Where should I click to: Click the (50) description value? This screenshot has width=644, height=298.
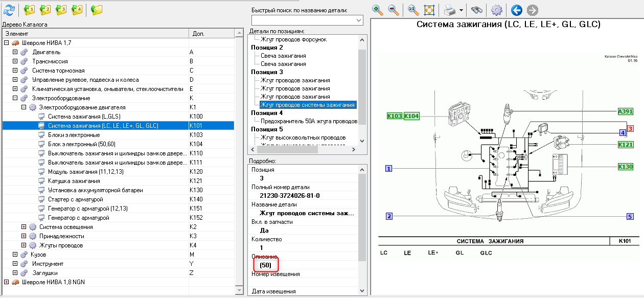pyautogui.click(x=265, y=265)
